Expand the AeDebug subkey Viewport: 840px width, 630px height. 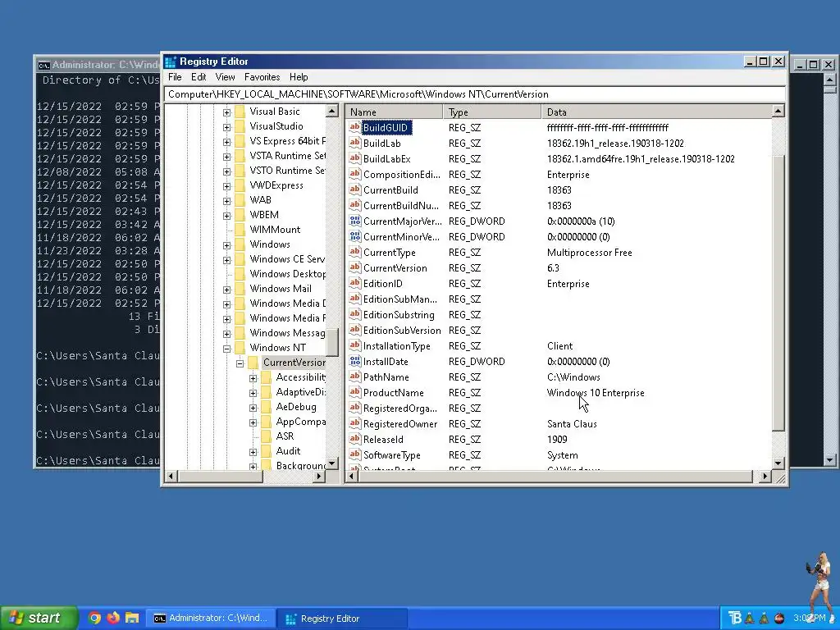pyautogui.click(x=253, y=409)
